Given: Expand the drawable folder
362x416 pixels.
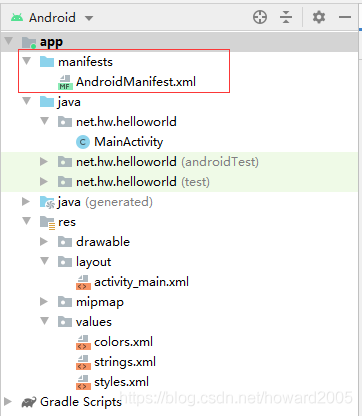Looking at the screenshot, I should tap(44, 242).
